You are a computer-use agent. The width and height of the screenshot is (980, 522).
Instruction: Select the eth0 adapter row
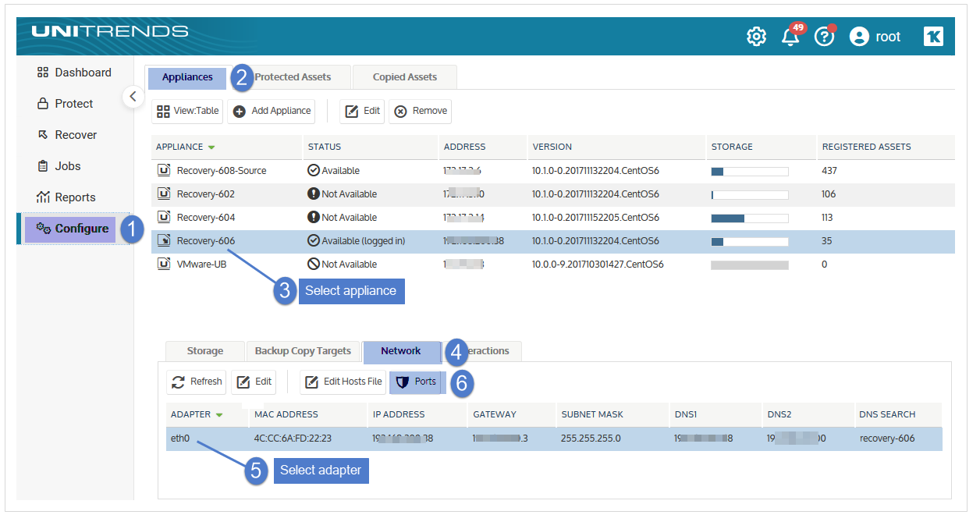point(554,439)
